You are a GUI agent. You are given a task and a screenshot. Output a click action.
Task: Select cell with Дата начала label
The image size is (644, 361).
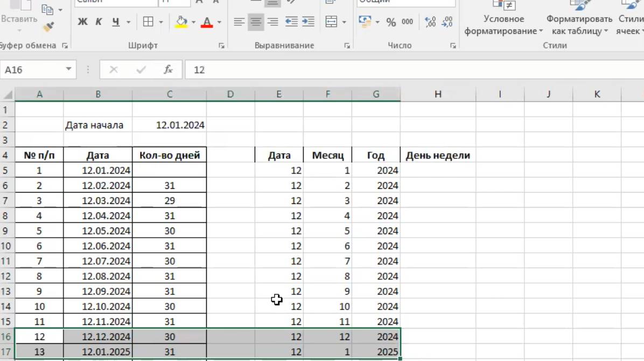click(x=98, y=125)
